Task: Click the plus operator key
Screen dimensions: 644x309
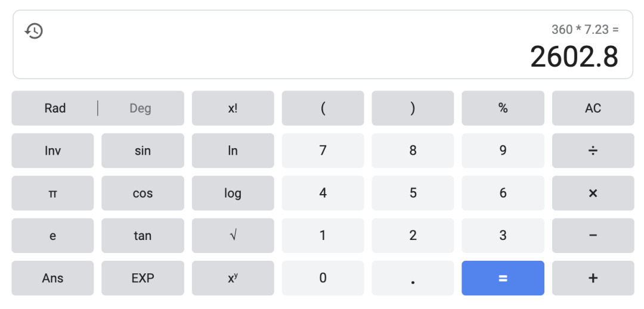Action: [593, 278]
